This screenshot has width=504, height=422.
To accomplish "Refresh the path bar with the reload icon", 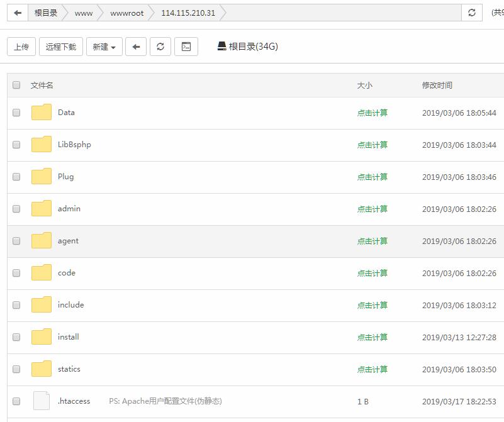I will 471,13.
